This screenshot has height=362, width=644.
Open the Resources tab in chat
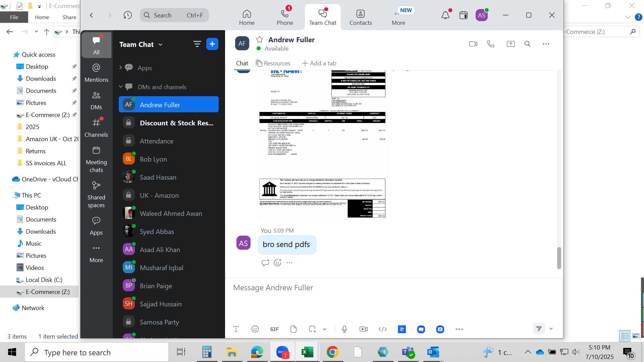tap(273, 63)
